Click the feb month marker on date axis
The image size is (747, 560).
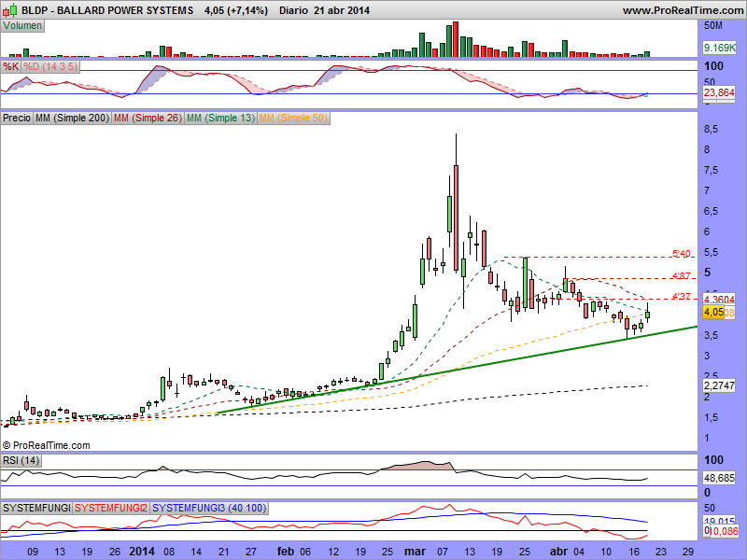286,552
